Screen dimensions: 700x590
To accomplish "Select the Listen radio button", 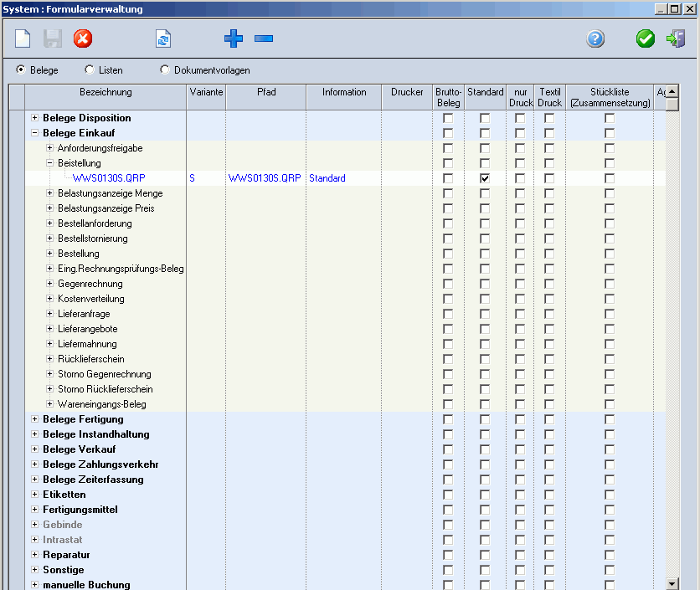I will [90, 70].
